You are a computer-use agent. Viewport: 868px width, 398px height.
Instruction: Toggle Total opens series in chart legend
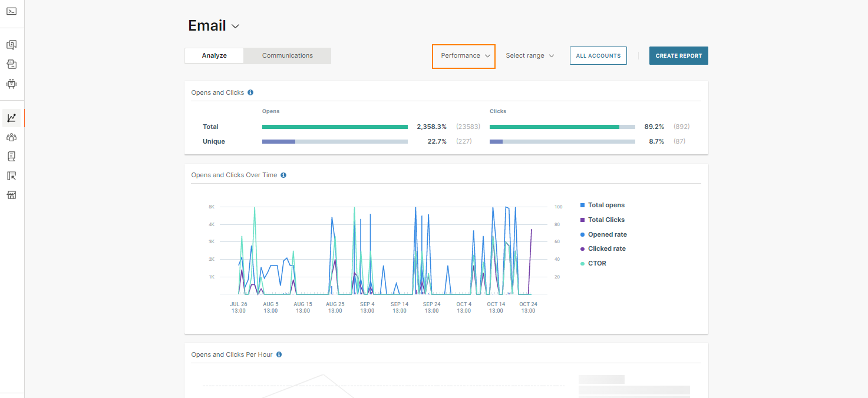pyautogui.click(x=606, y=205)
